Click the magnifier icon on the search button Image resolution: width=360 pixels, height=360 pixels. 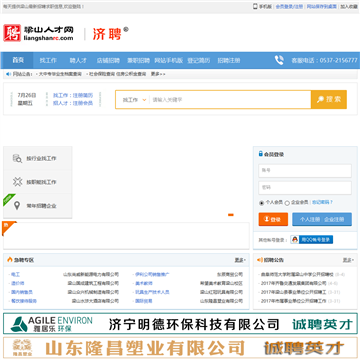pyautogui.click(x=321, y=99)
